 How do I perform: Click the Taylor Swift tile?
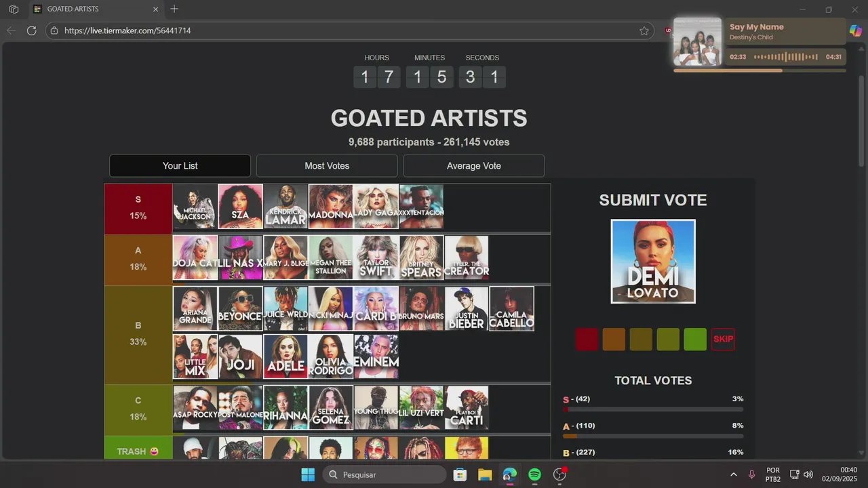click(x=376, y=258)
